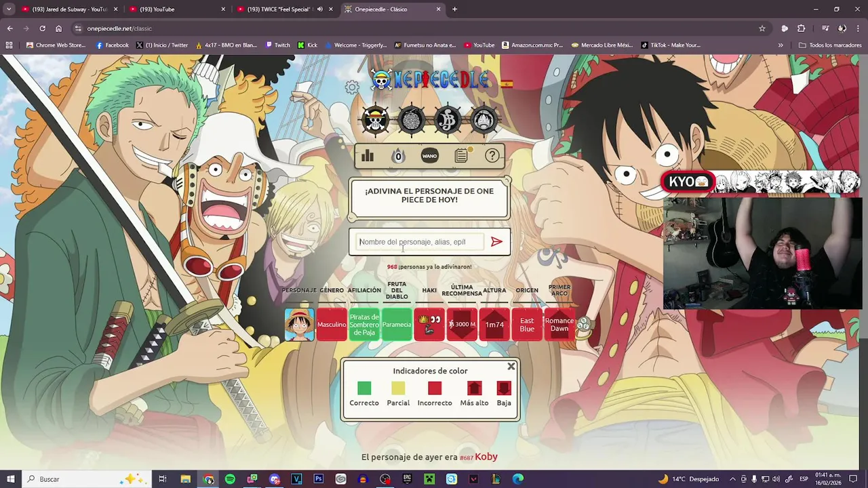Go to the browser home page

58,28
